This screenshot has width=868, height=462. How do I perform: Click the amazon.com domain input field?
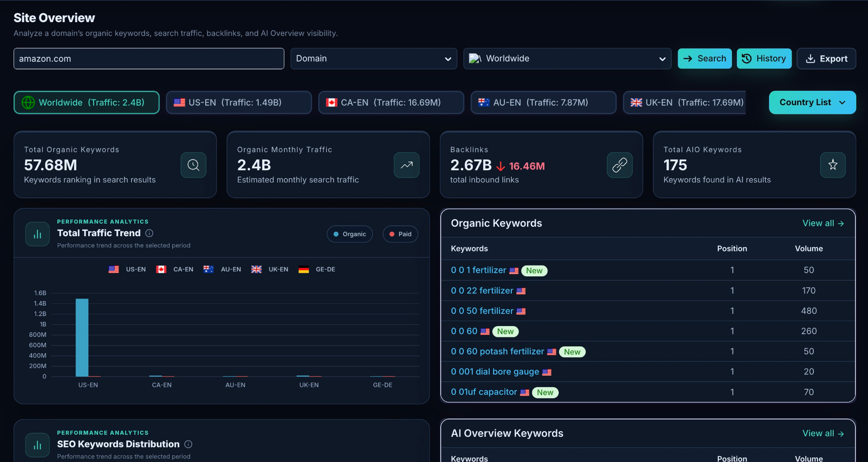(x=149, y=59)
